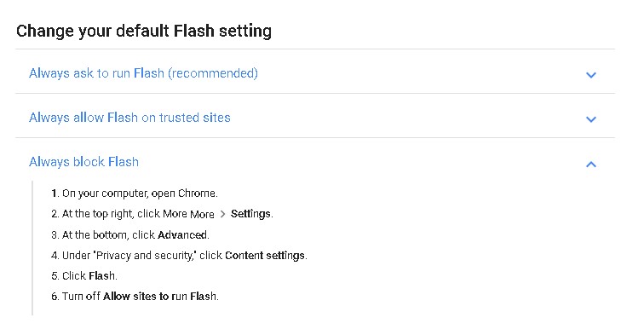Click the list number '1.' marker
The width and height of the screenshot is (644, 335).
pos(55,193)
